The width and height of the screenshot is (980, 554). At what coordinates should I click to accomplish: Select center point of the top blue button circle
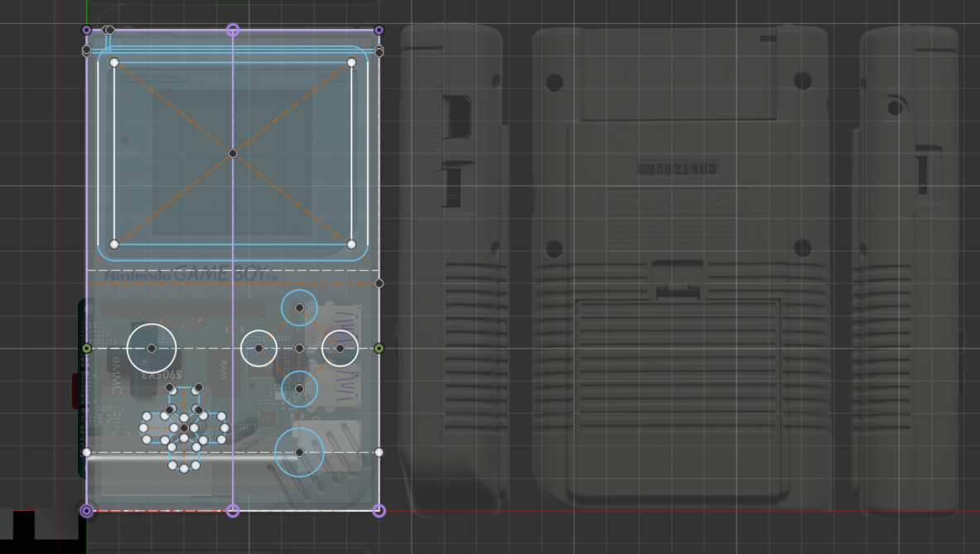pos(299,308)
